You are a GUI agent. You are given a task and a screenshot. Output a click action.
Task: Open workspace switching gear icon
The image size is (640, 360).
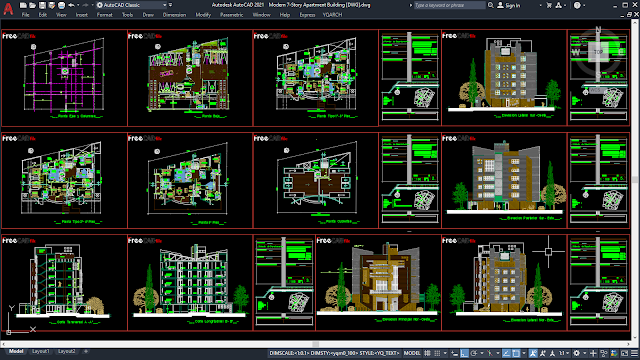(576, 353)
